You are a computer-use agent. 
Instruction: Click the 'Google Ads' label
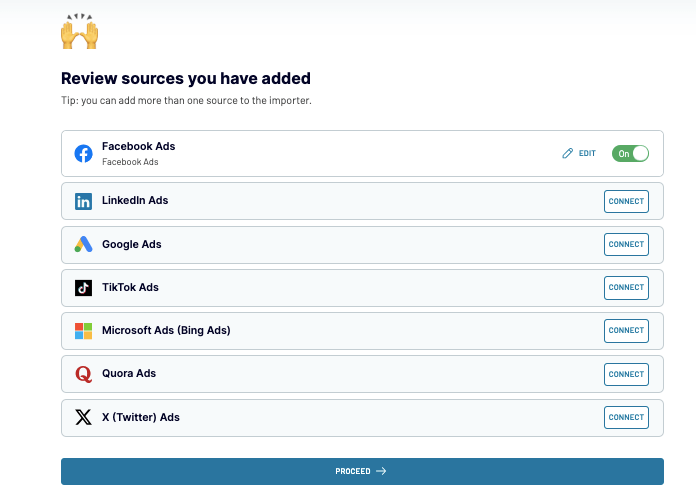pyautogui.click(x=131, y=244)
